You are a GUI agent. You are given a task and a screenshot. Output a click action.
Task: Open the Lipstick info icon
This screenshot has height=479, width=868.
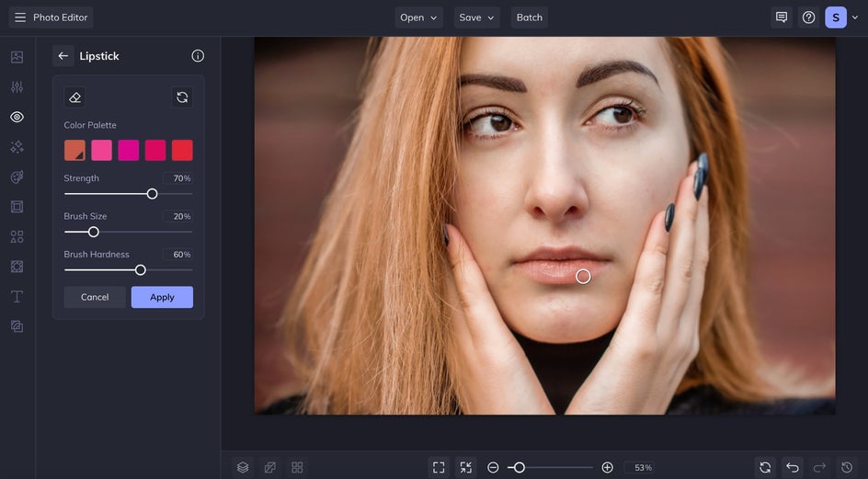pyautogui.click(x=198, y=56)
